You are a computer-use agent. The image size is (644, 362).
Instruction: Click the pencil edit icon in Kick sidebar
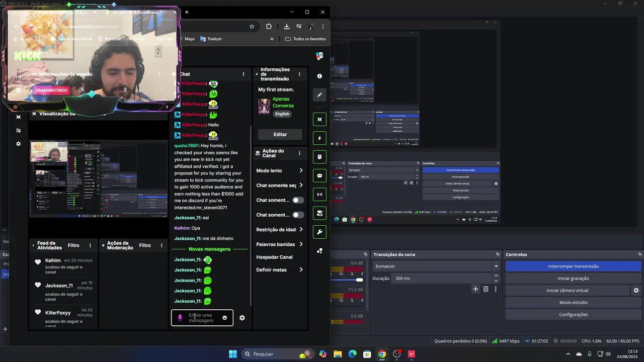coord(319,95)
